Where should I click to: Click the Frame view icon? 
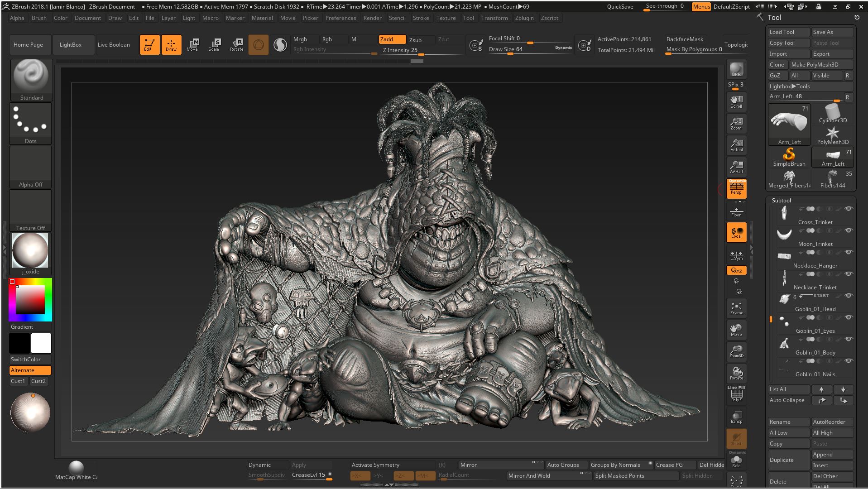[736, 308]
